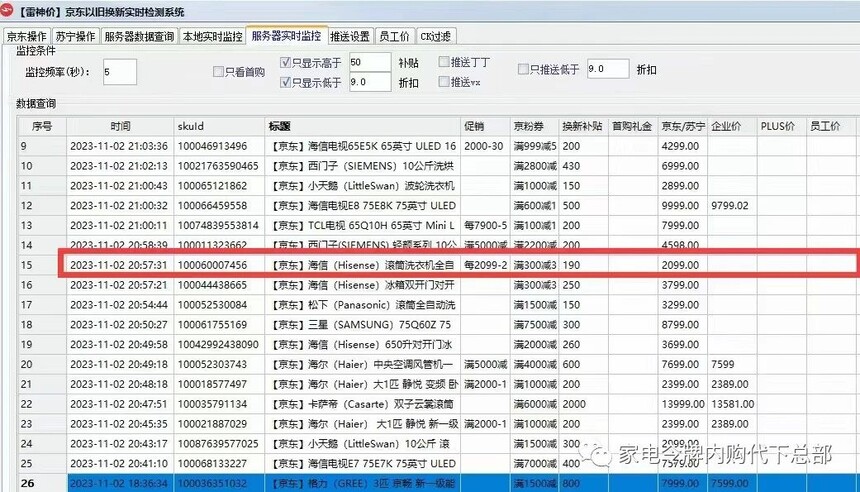Select row 13 TCL电视 65Q10H title
Image resolution: width=860 pixels, height=492 pixels.
tap(363, 225)
